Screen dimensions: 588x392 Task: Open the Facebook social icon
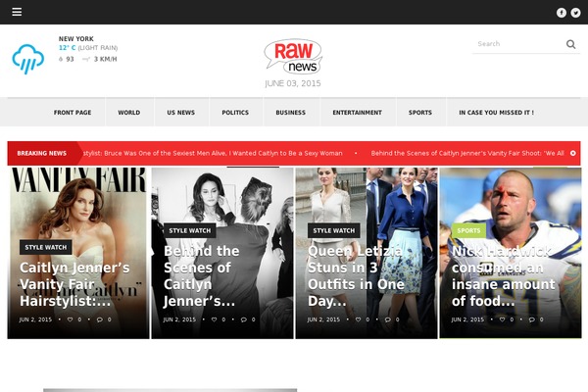(x=561, y=13)
